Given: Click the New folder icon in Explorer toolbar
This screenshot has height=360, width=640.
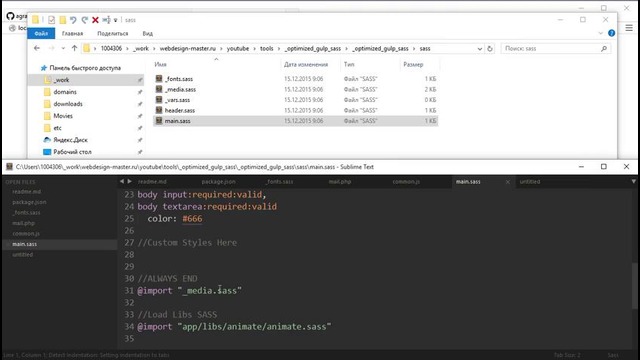Looking at the screenshot, I should [62, 20].
